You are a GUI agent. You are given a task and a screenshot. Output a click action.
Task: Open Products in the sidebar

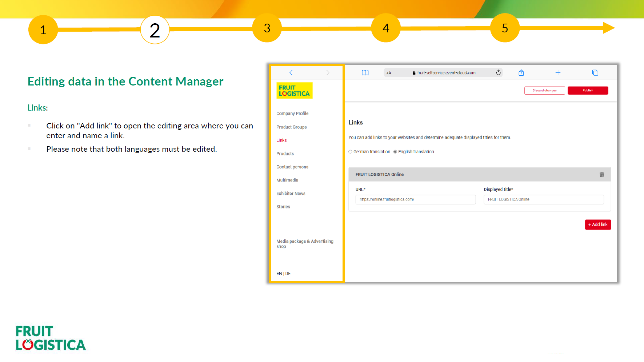tap(285, 154)
